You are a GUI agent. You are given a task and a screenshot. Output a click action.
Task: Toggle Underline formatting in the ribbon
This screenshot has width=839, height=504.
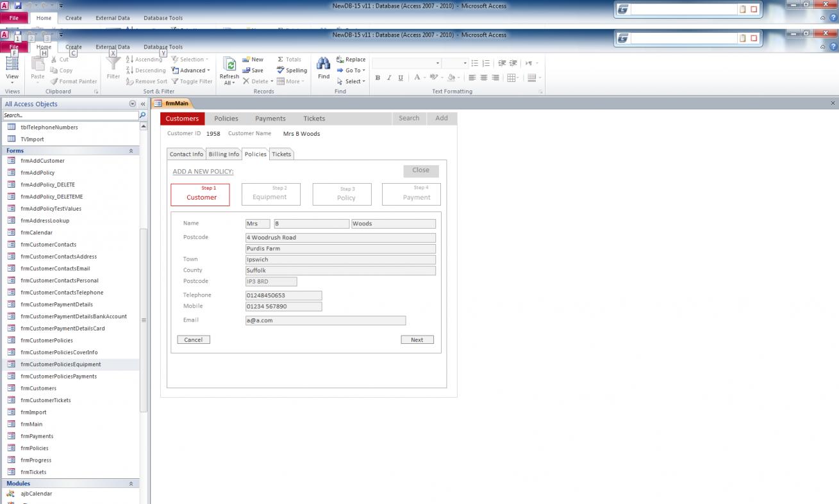401,77
